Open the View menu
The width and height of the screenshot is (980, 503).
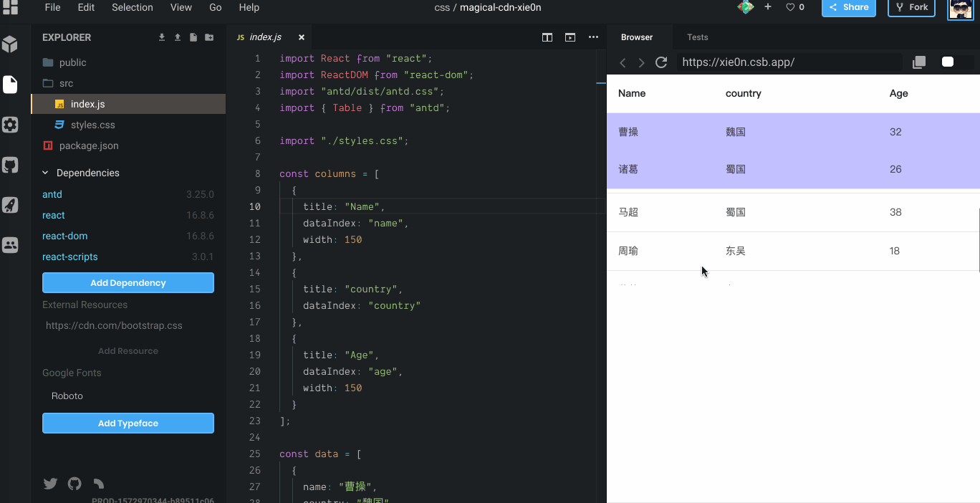181,7
